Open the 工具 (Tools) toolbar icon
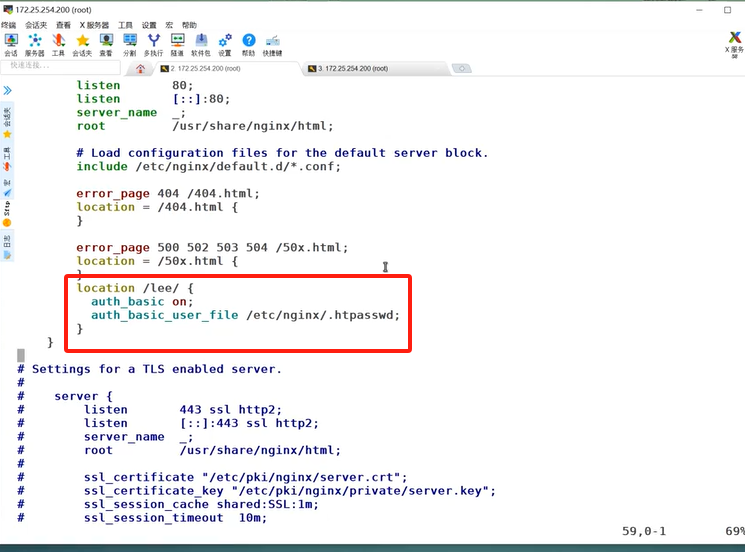Image resolution: width=745 pixels, height=552 pixels. (x=58, y=45)
